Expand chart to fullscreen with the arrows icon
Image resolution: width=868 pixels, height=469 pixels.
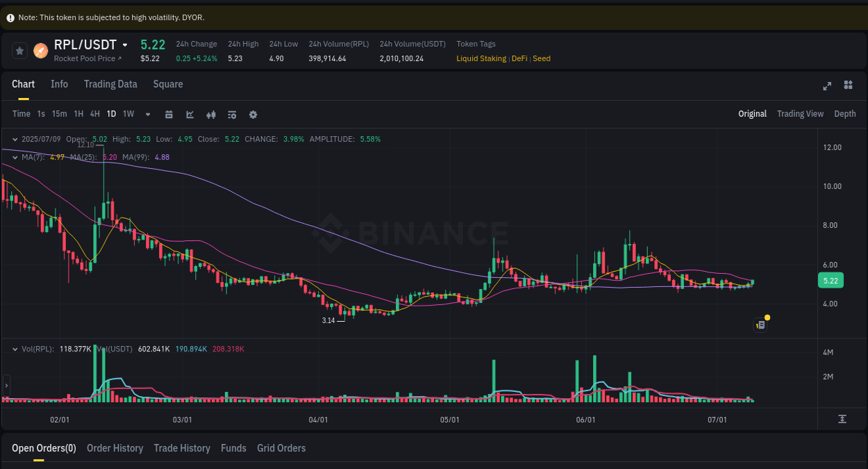827,85
